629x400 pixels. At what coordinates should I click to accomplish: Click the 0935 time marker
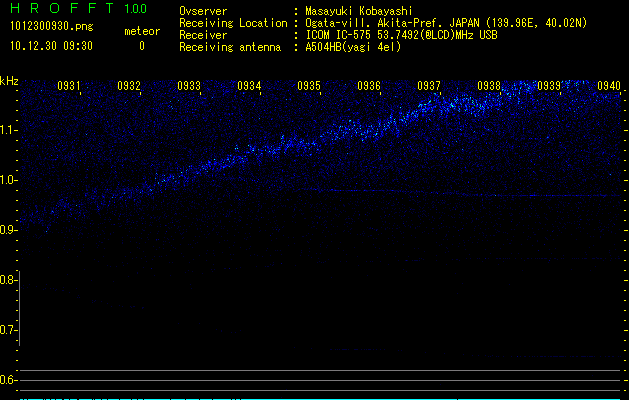coord(309,85)
